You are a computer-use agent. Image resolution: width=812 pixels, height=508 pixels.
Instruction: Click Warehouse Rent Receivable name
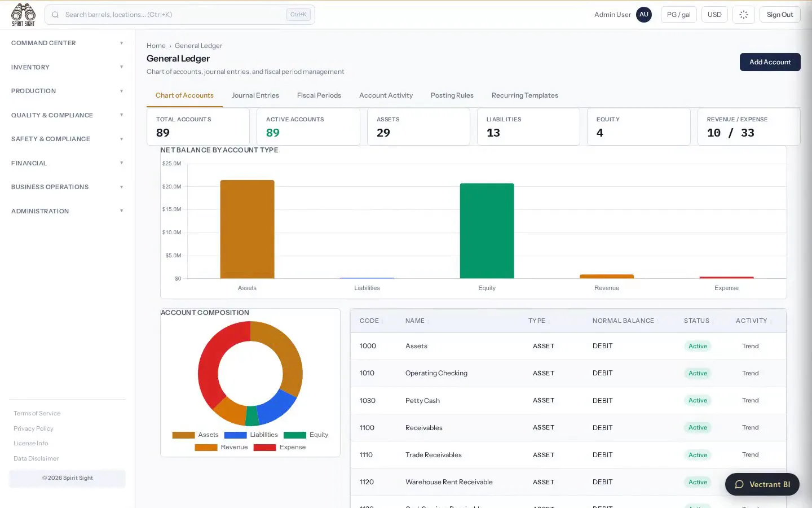tap(449, 482)
